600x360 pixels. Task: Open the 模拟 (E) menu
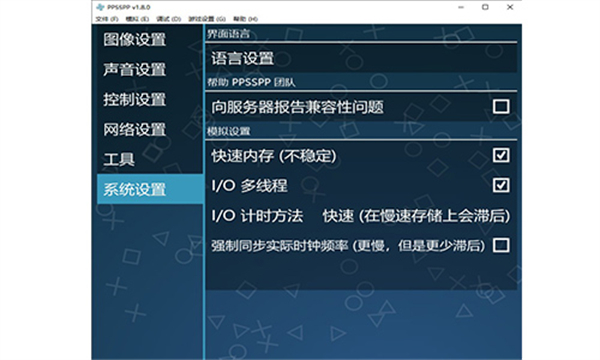coord(137,19)
